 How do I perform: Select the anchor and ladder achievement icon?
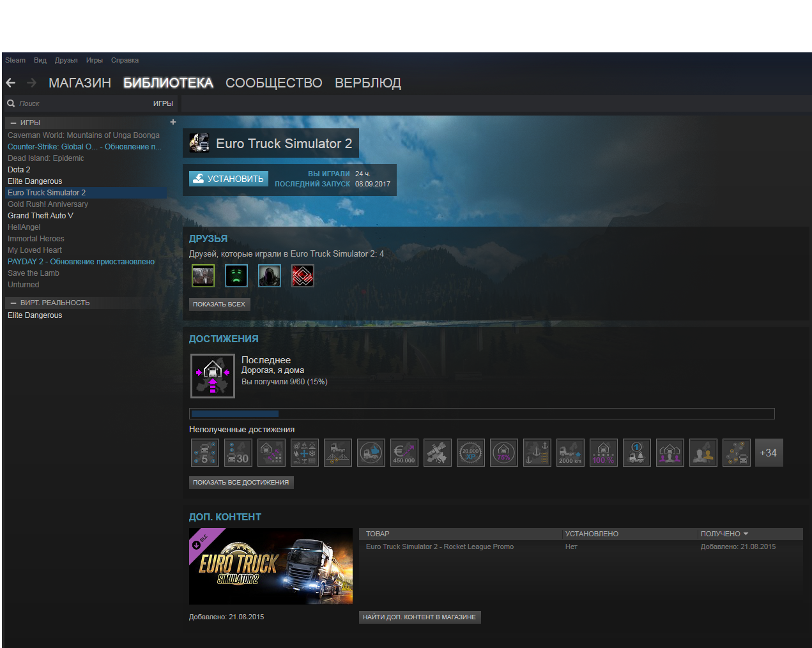pyautogui.click(x=537, y=453)
